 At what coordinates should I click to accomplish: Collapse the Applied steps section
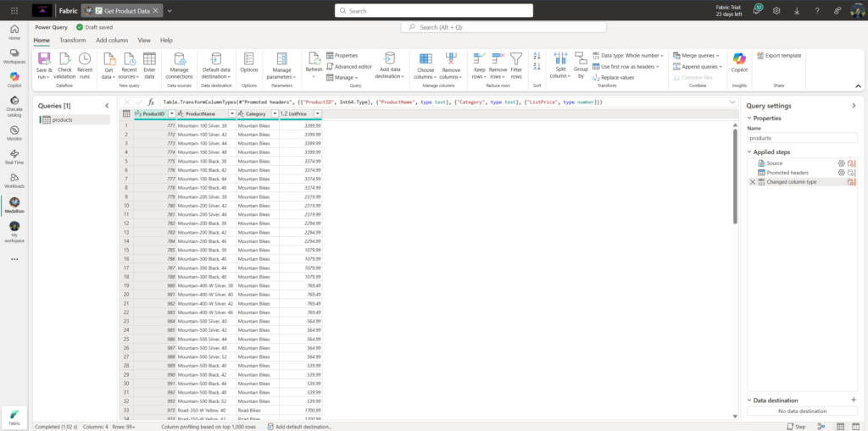click(749, 152)
